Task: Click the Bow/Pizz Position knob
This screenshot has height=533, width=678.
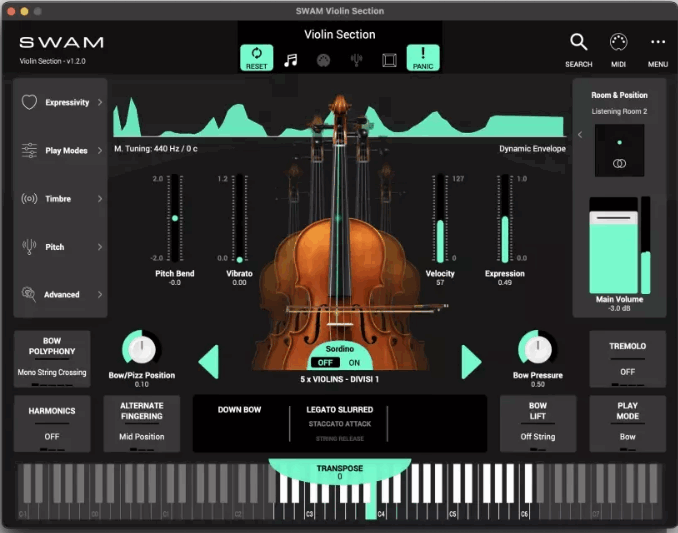Action: [141, 349]
